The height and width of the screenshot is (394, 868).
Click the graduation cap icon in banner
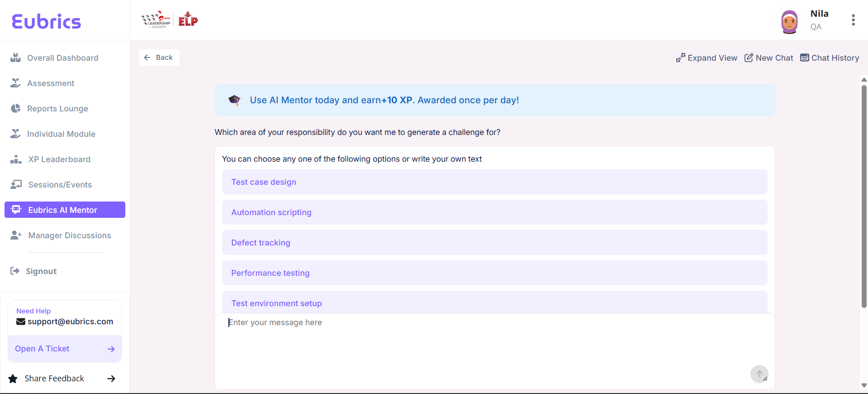point(234,100)
